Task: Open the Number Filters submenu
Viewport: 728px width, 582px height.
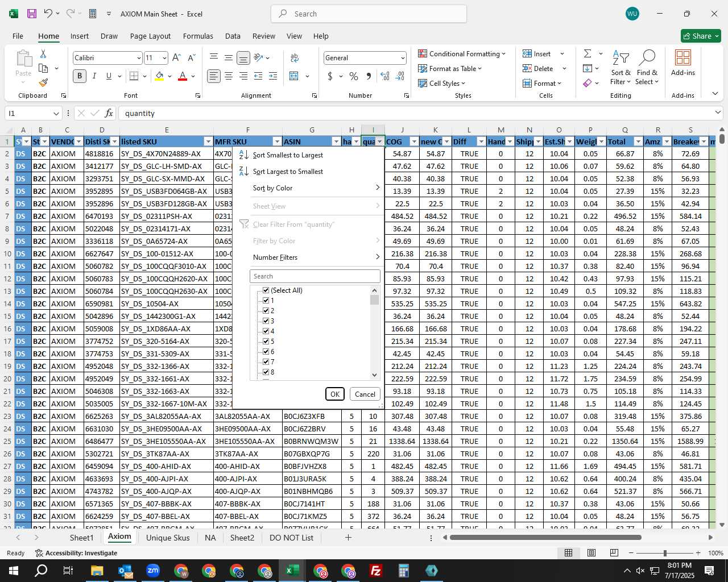Action: click(x=309, y=257)
